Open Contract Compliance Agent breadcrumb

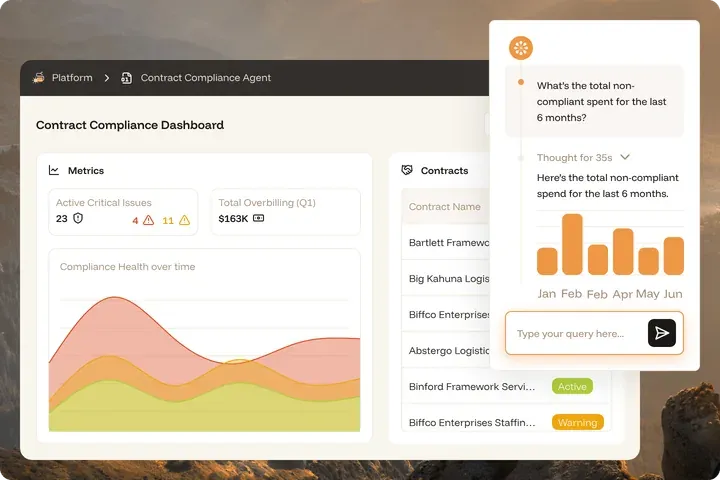pyautogui.click(x=206, y=78)
